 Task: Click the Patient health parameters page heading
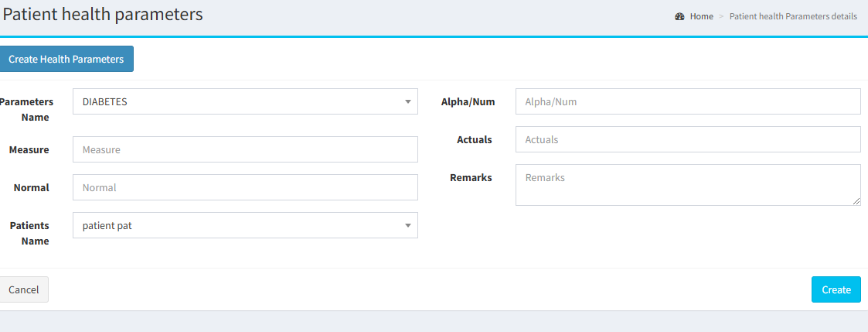pyautogui.click(x=103, y=15)
